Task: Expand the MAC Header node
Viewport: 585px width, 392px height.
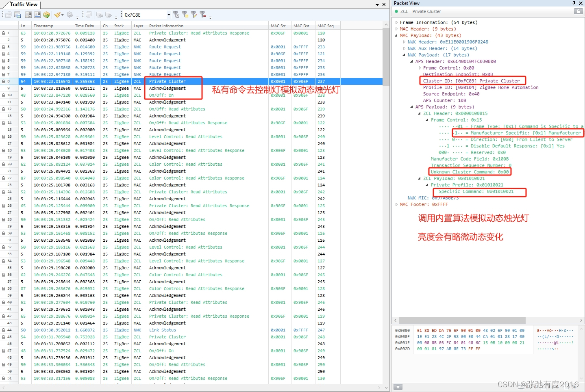Action: 396,29
